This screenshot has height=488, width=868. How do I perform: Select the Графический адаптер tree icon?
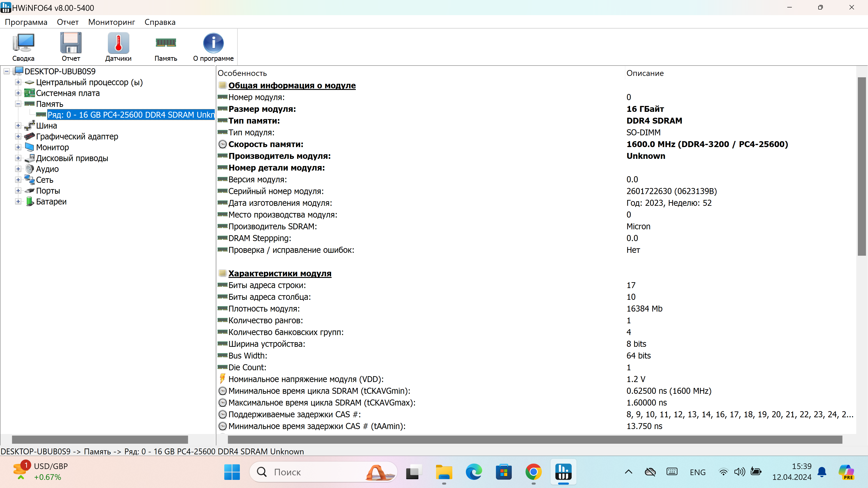point(30,136)
